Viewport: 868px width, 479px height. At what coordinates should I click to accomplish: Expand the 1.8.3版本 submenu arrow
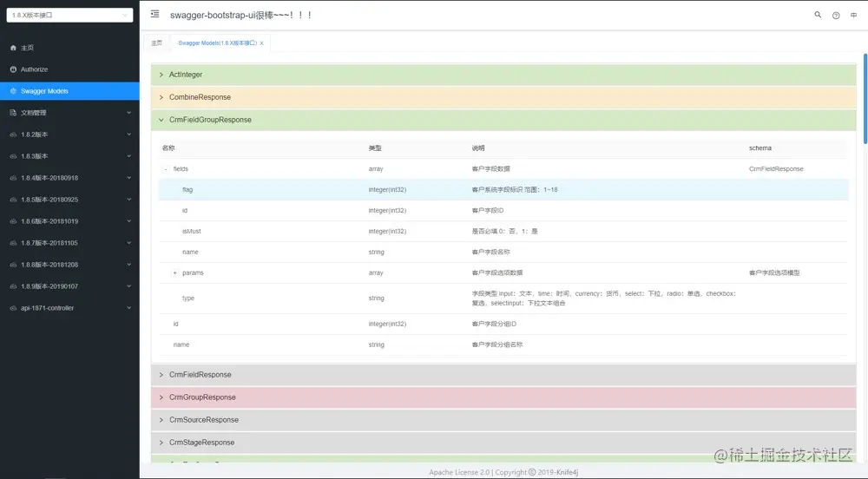coord(129,156)
